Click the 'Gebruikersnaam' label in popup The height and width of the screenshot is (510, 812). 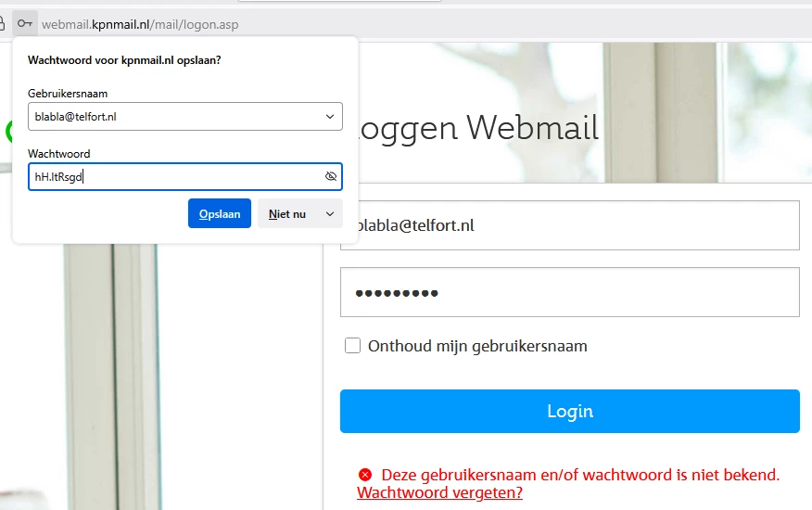coord(68,94)
